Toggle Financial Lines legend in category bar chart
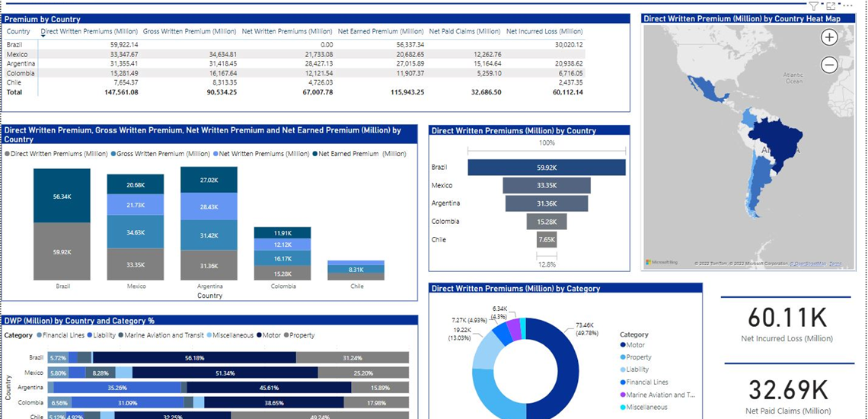868x419 pixels. coord(39,335)
